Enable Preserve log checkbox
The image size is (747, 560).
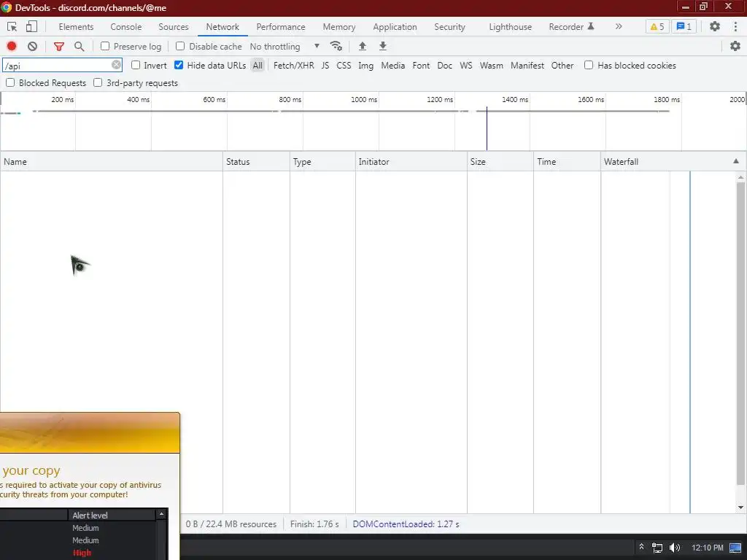click(x=105, y=46)
